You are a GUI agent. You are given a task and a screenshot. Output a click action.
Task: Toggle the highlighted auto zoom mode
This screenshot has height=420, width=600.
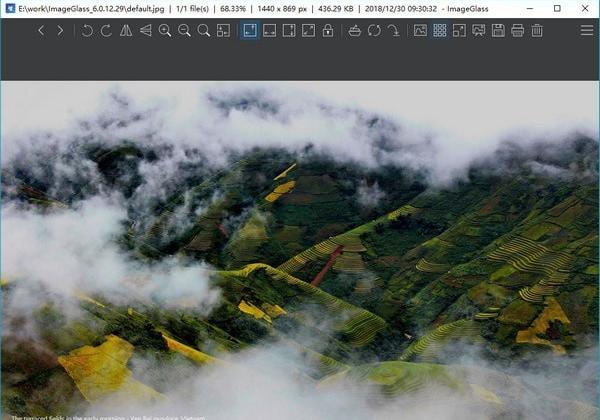(250, 31)
